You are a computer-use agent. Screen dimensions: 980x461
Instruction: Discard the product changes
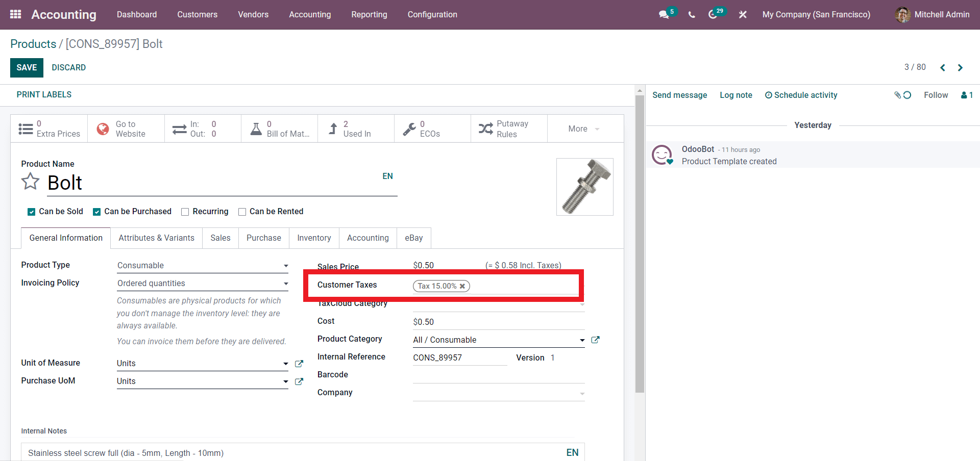[x=68, y=68]
